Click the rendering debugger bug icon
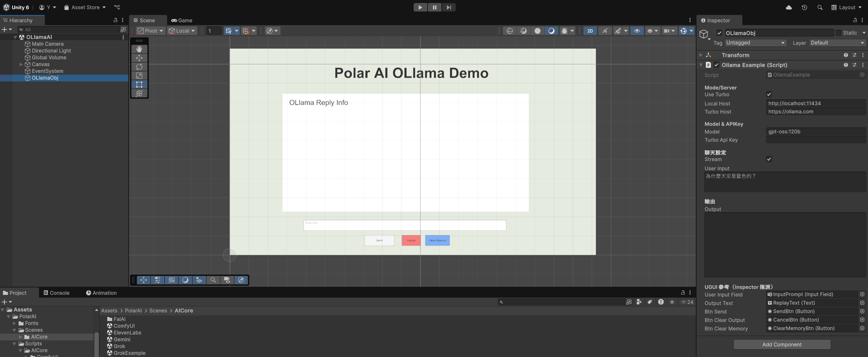Viewport: 868px width, 357px height. [x=564, y=31]
